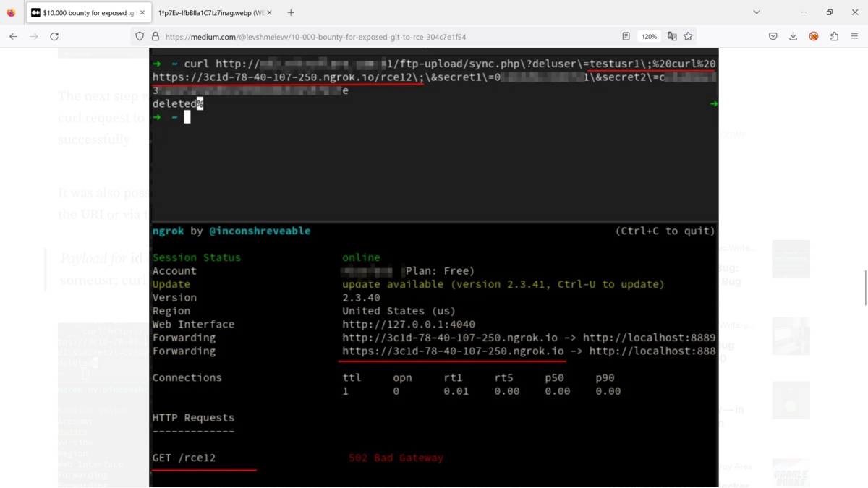Restore down the Firefox window
The height and width of the screenshot is (488, 868).
[830, 12]
